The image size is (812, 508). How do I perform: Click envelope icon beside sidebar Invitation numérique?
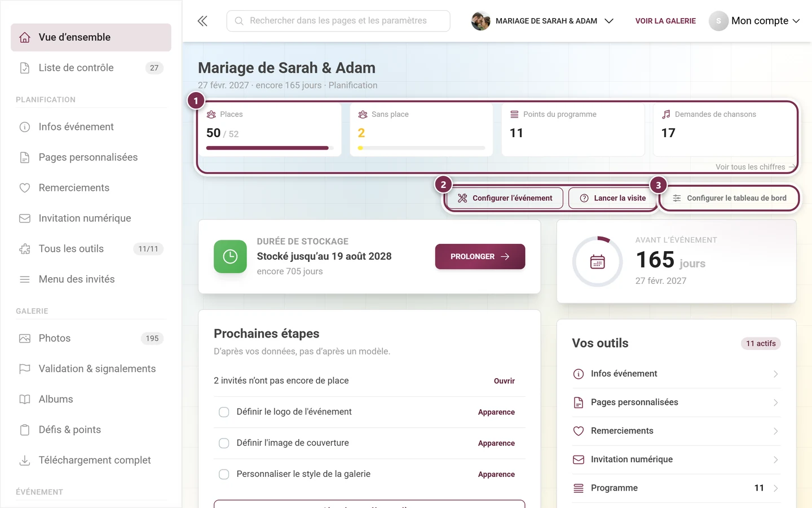pos(25,218)
